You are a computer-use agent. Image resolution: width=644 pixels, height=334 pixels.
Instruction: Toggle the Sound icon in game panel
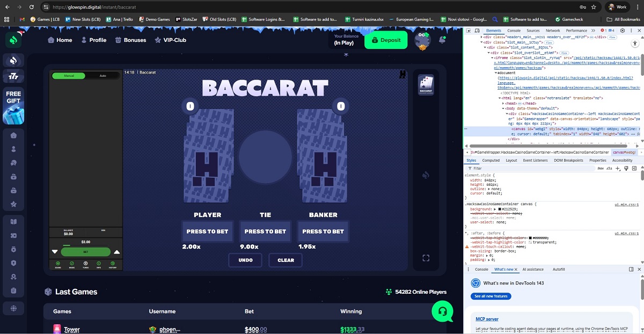pos(58,264)
